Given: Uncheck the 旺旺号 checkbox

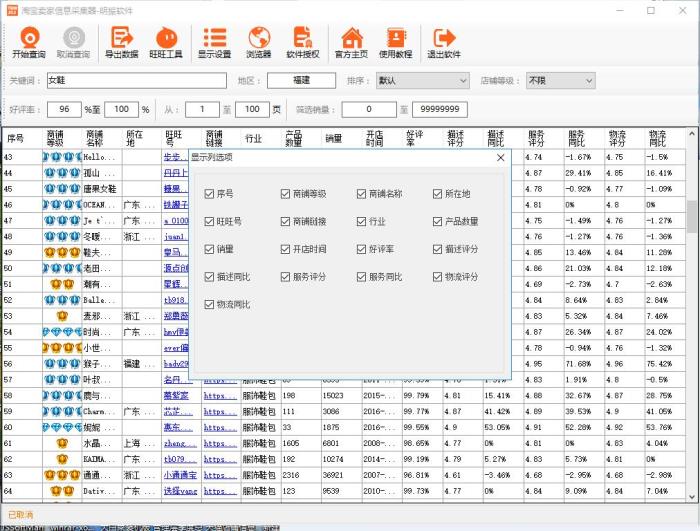Looking at the screenshot, I should tap(209, 222).
